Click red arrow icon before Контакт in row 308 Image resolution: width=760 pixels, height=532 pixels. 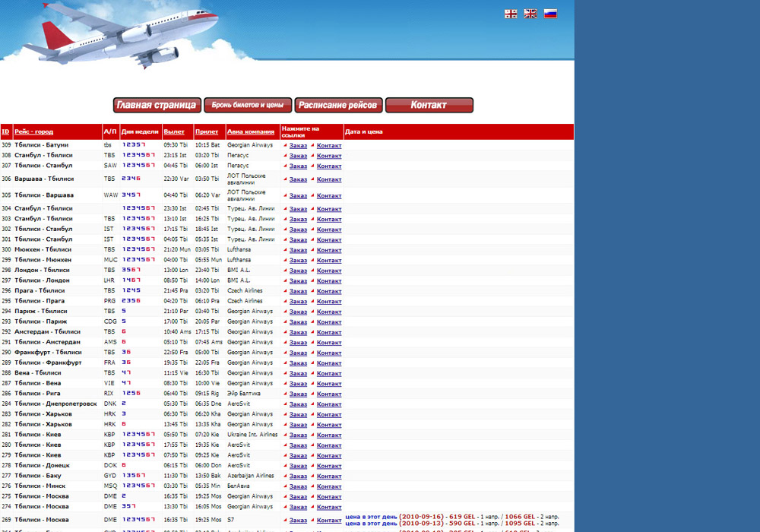coord(312,156)
